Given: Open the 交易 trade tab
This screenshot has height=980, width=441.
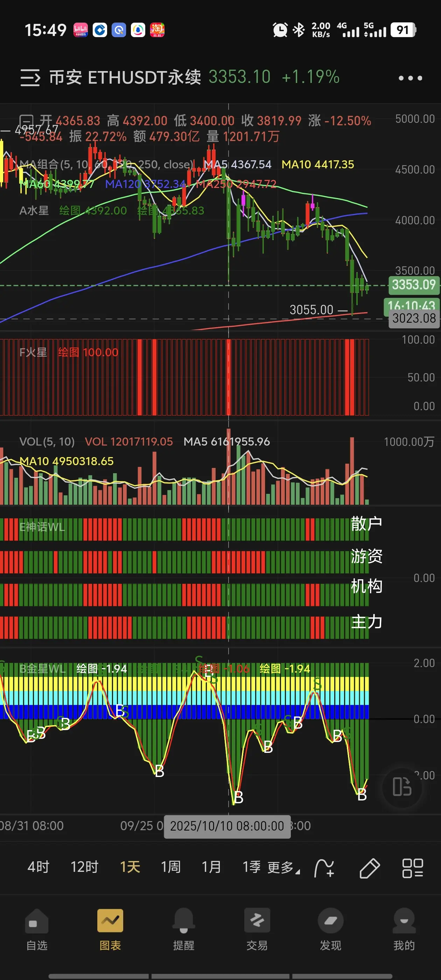Looking at the screenshot, I should pos(257,929).
